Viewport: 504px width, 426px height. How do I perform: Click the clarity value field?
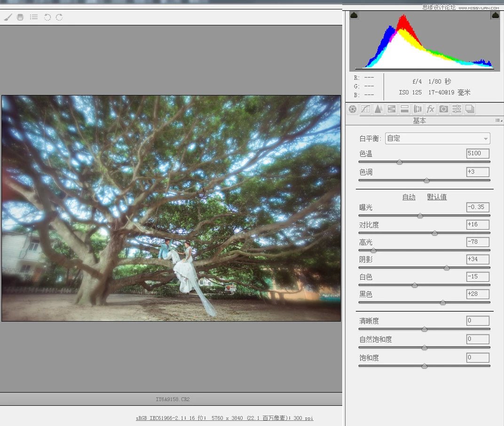click(478, 321)
